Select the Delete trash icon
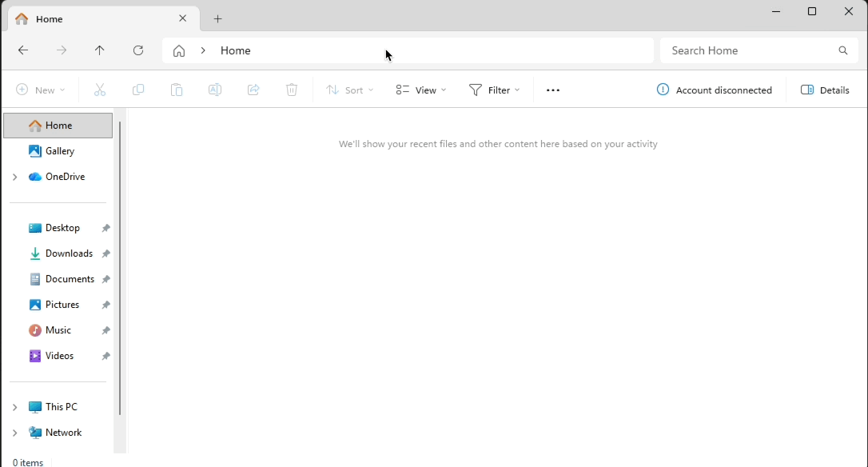The image size is (868, 467). tap(291, 90)
